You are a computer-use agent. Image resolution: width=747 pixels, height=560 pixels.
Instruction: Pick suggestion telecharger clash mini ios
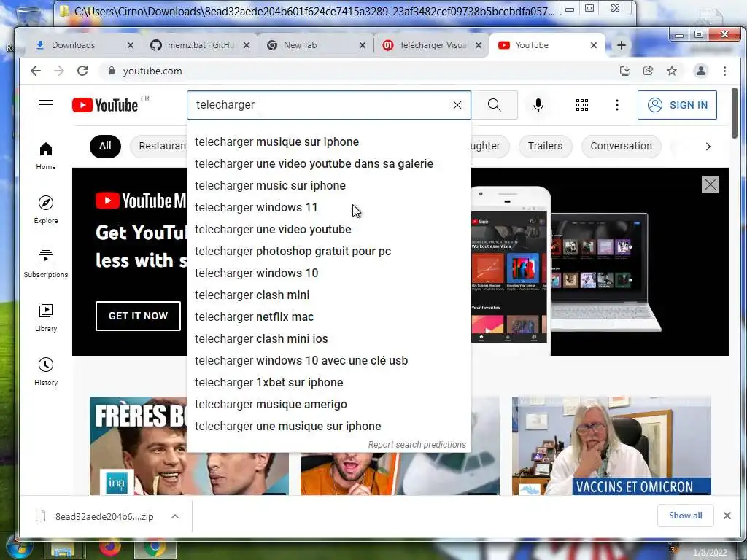329,339
